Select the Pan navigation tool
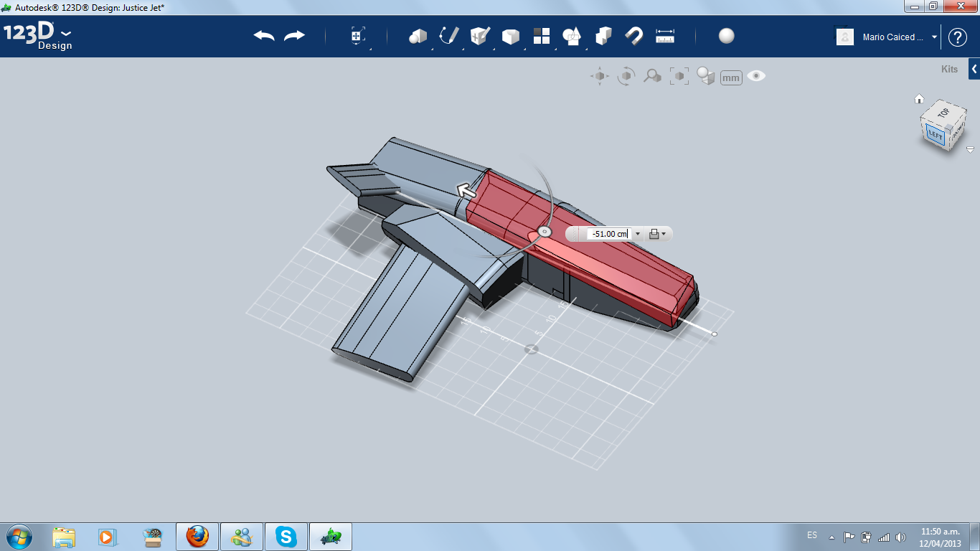This screenshot has height=551, width=980. pos(600,76)
